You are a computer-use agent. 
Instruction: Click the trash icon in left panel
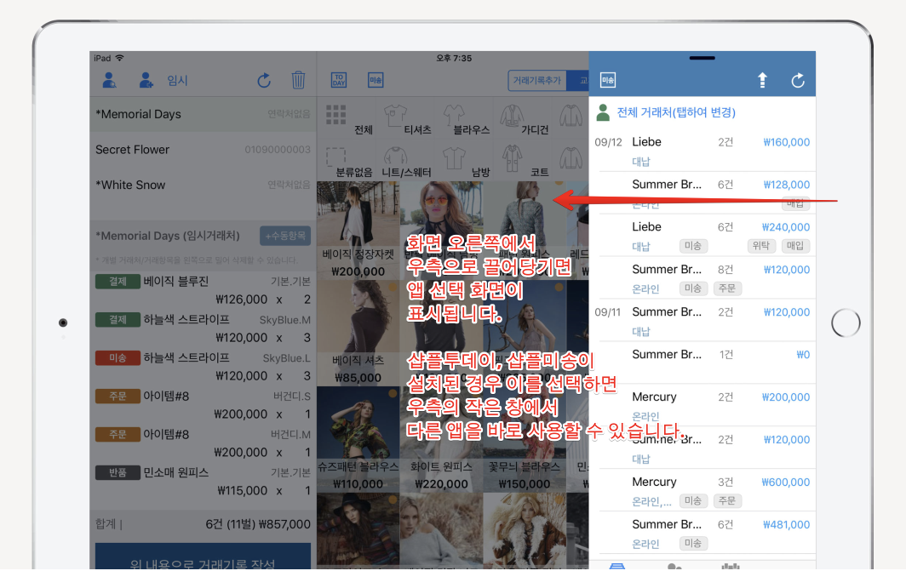298,80
